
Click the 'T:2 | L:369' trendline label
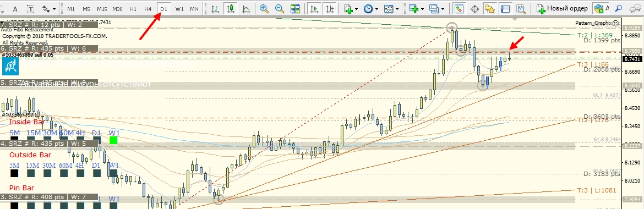pos(594,35)
